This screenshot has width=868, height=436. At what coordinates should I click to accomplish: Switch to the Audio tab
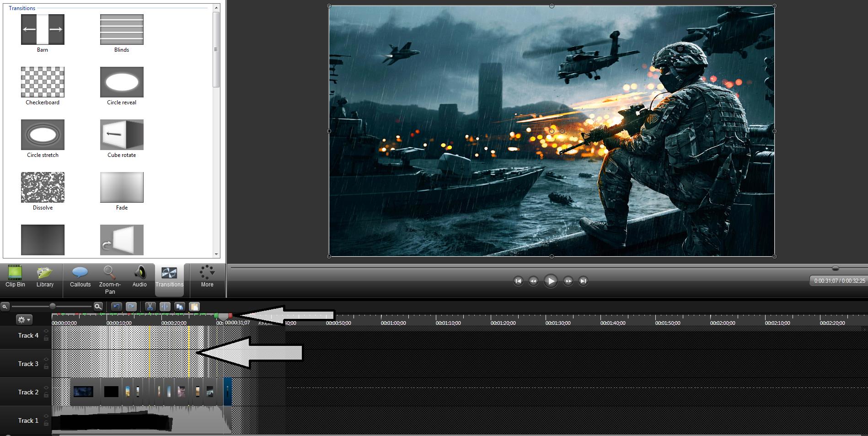tap(139, 276)
